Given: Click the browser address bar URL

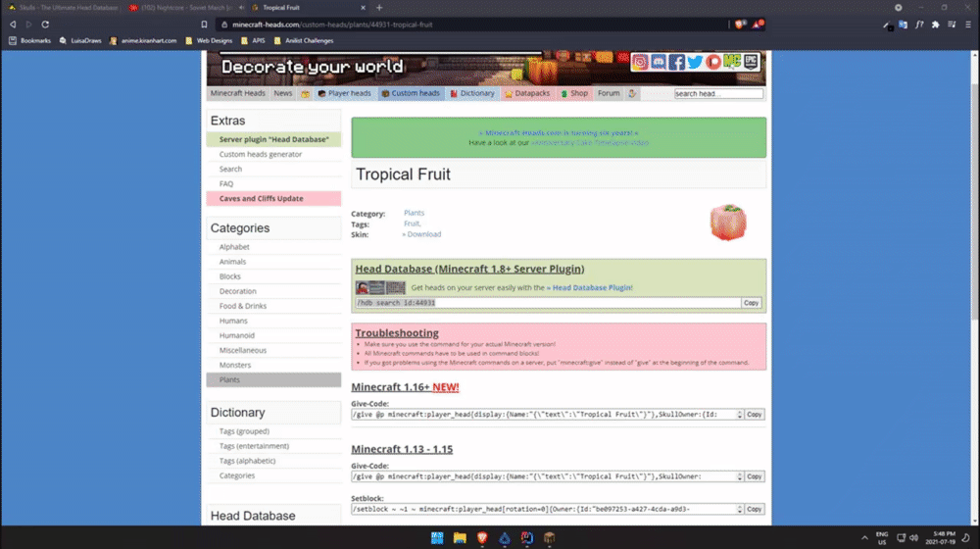Looking at the screenshot, I should point(332,25).
